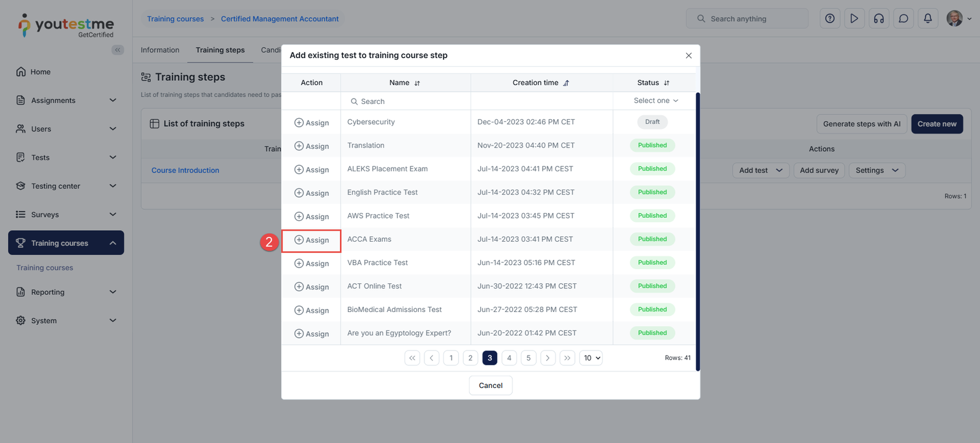This screenshot has height=443, width=980.
Task: Jump to the last page of results
Action: pos(567,358)
